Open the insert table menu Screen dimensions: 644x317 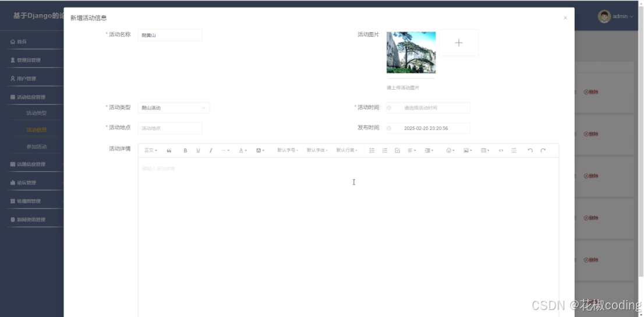485,150
